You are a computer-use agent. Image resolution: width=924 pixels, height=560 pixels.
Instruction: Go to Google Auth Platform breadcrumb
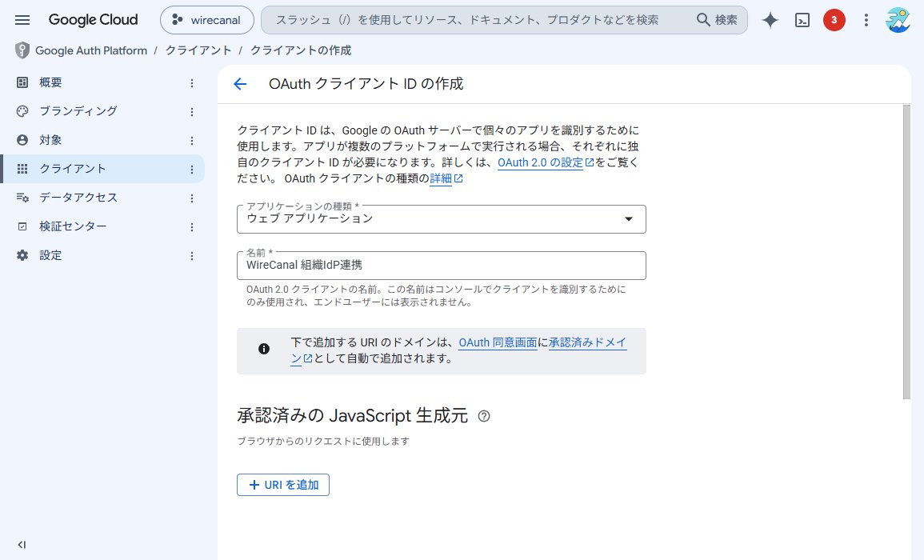91,50
